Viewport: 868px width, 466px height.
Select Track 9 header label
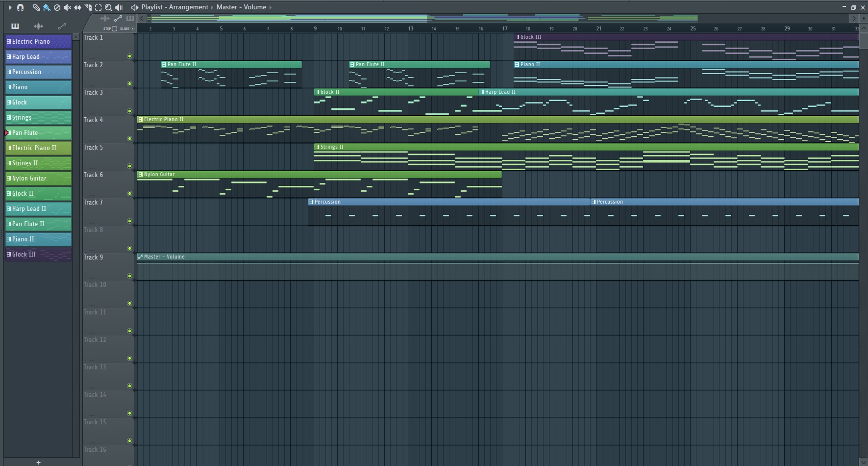click(93, 258)
